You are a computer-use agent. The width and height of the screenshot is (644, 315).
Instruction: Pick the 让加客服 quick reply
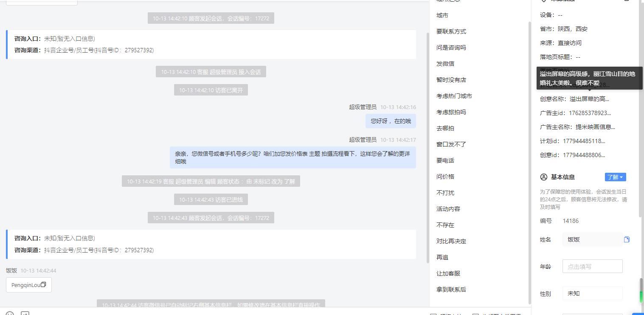point(448,273)
